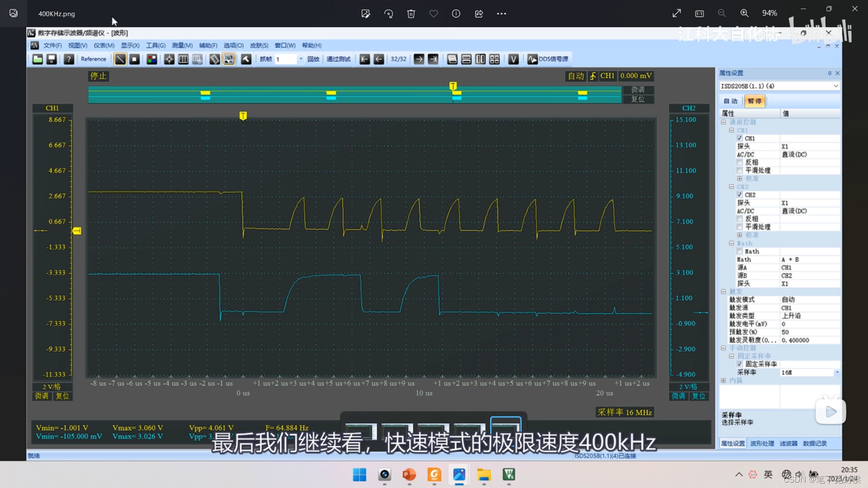868x488 pixels.
Task: Open the RGB color settings icon
Action: click(x=152, y=59)
